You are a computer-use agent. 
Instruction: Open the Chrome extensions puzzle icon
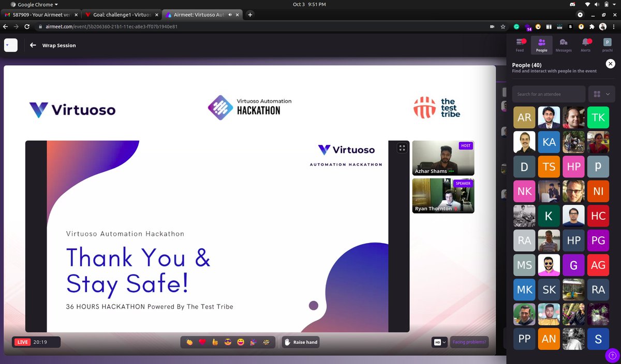592,26
